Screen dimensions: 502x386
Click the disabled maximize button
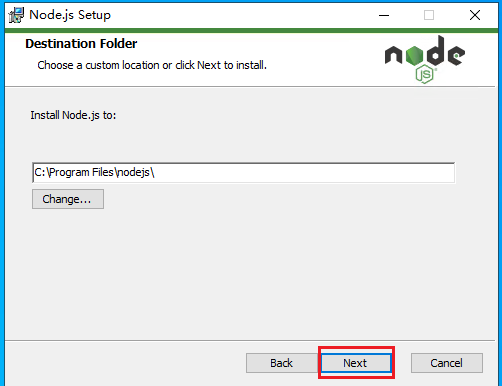tap(429, 15)
